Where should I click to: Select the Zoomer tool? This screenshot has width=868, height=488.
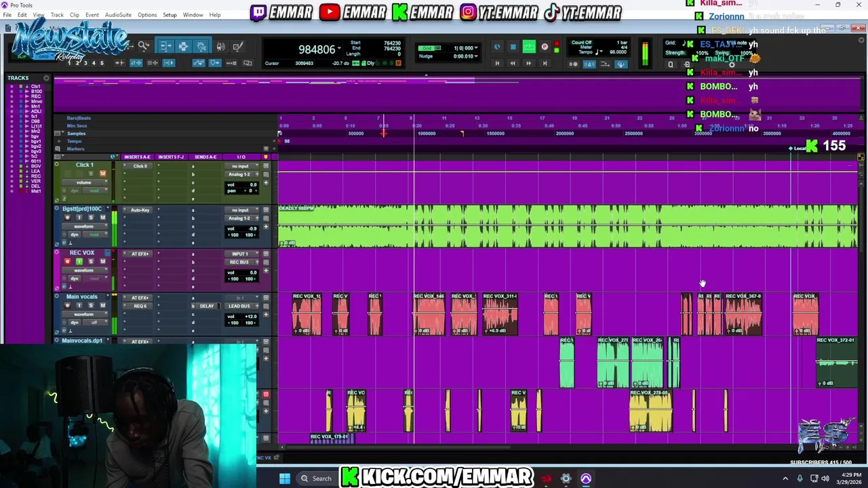coord(144,45)
